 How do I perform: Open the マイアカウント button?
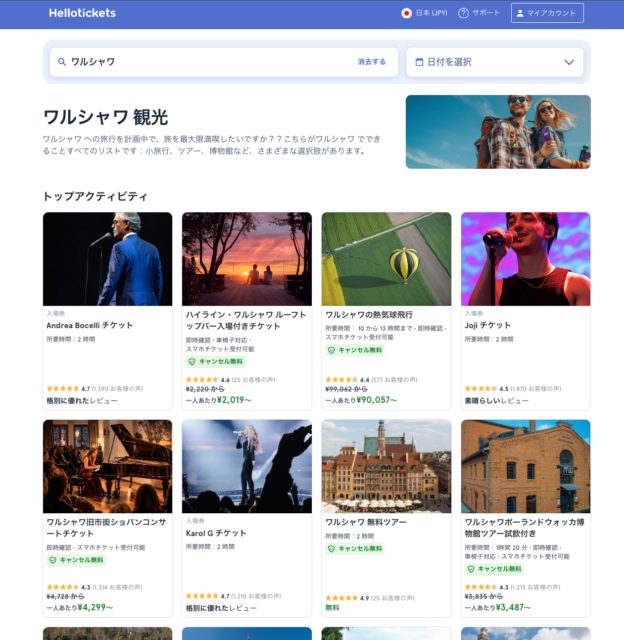(x=547, y=13)
